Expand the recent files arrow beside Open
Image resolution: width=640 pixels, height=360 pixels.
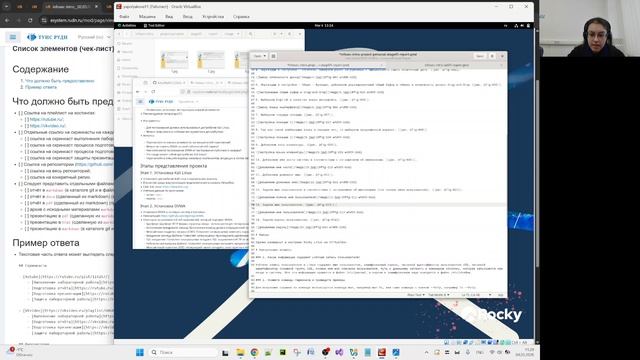[x=265, y=56]
